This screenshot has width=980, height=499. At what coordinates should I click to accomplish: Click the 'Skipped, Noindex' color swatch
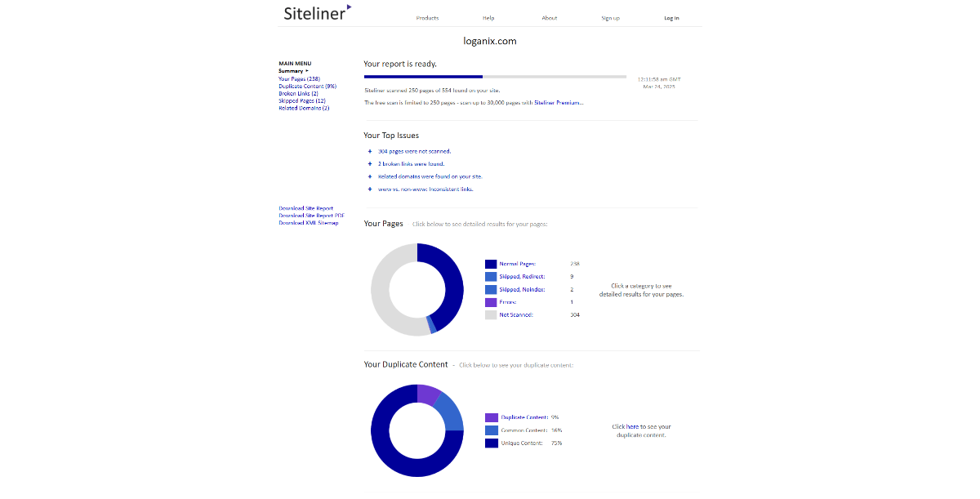tap(491, 289)
